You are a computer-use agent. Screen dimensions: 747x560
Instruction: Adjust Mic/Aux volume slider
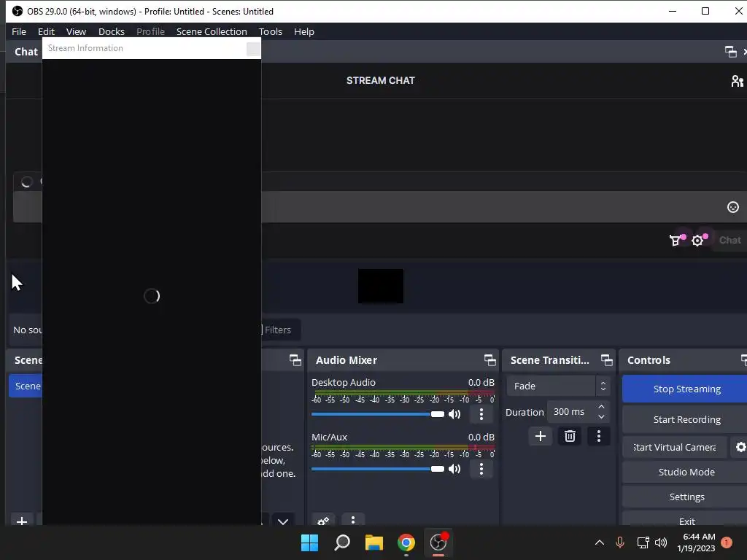(378, 469)
